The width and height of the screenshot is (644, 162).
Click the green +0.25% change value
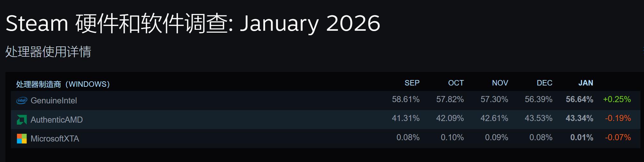pyautogui.click(x=617, y=99)
